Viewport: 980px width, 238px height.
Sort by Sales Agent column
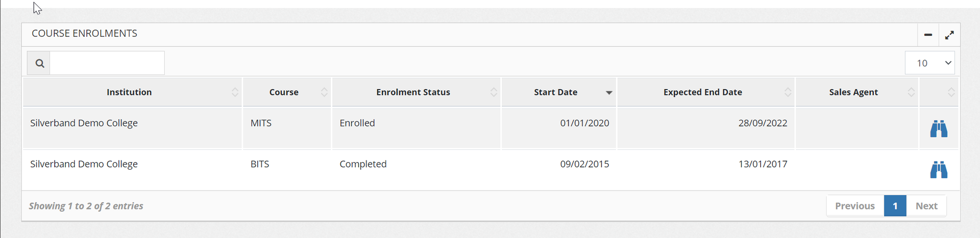click(x=853, y=92)
